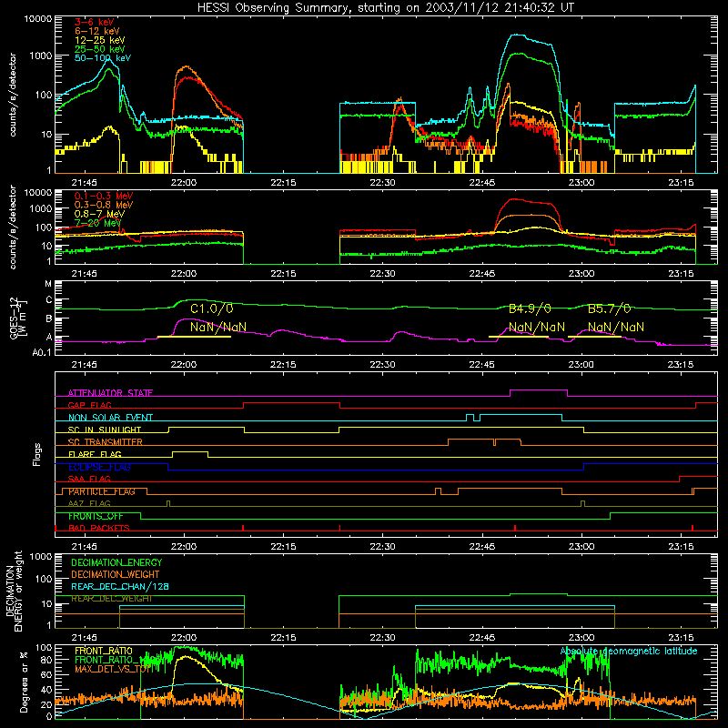The image size is (728, 728).
Task: Select the 22:30 tick below the decimation panel
Action: (x=382, y=638)
